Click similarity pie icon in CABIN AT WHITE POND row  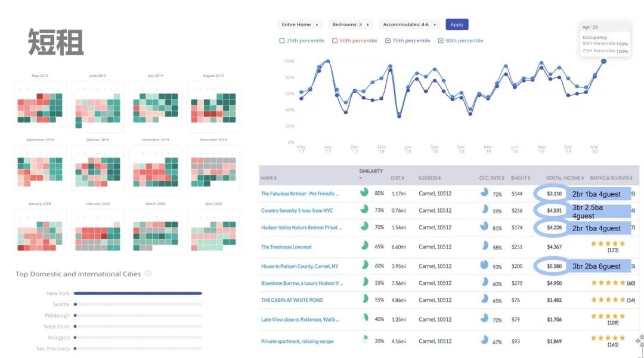(364, 298)
